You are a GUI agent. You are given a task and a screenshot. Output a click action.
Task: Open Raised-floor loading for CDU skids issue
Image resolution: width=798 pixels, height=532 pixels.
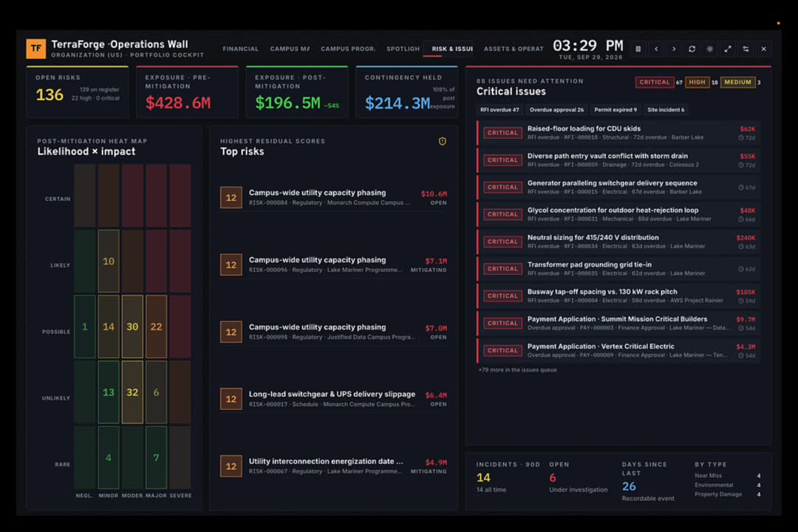click(618, 133)
